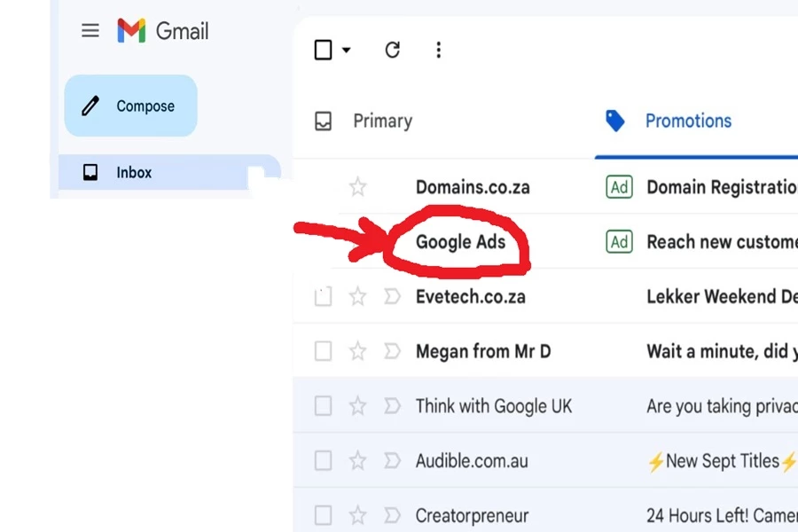Star the Creatorpreneur email
The height and width of the screenshot is (532, 798).
[358, 515]
